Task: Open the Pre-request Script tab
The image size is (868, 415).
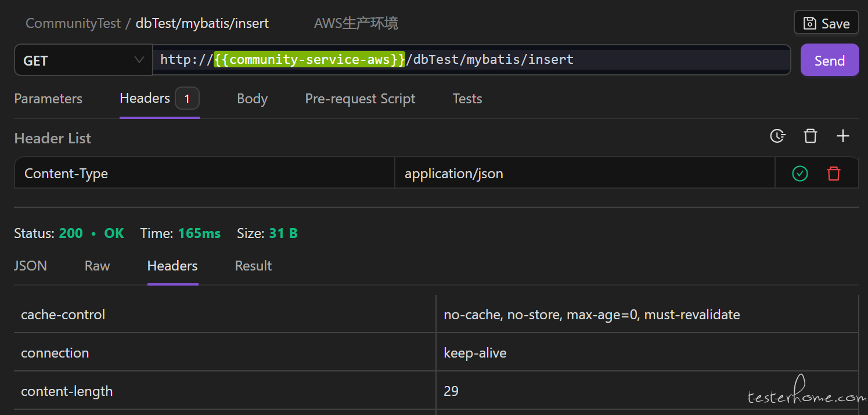Action: click(x=360, y=99)
